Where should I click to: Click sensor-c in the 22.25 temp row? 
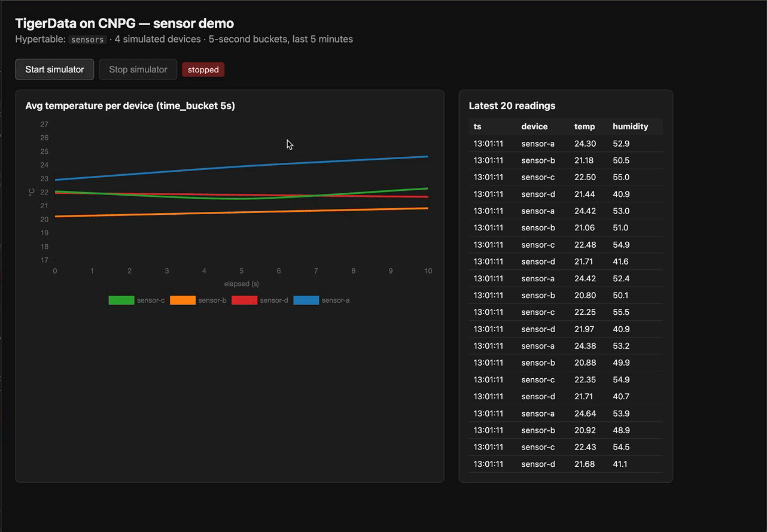[x=538, y=312]
